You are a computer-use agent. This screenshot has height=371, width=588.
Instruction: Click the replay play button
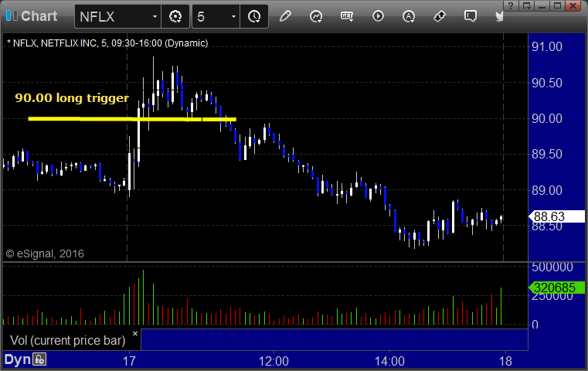click(378, 16)
